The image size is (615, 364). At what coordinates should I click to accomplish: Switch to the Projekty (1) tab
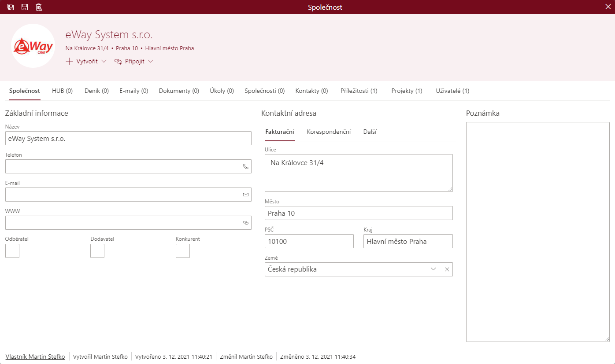point(407,91)
